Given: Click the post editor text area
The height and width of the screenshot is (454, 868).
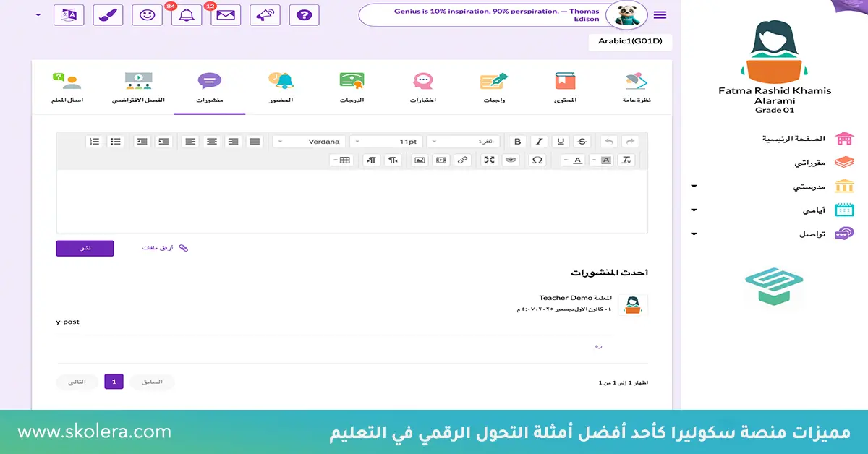Looking at the screenshot, I should [x=352, y=201].
